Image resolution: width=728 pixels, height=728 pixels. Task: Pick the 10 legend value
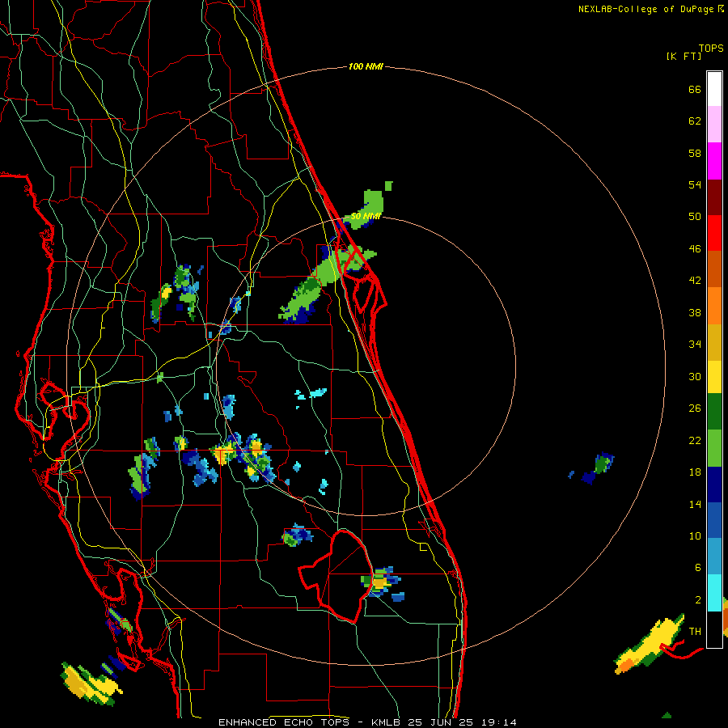695,535
